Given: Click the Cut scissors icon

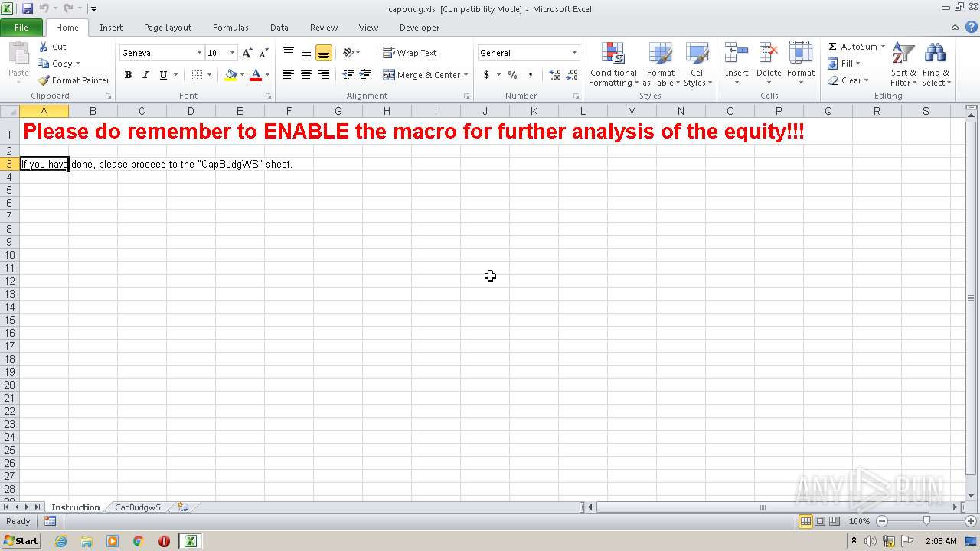Looking at the screenshot, I should (x=44, y=47).
